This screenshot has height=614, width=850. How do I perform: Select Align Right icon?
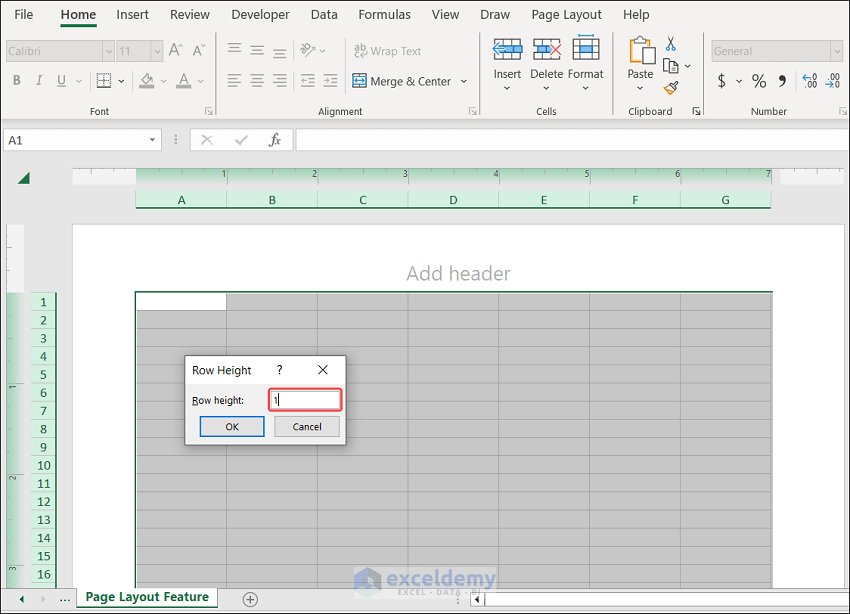(280, 81)
